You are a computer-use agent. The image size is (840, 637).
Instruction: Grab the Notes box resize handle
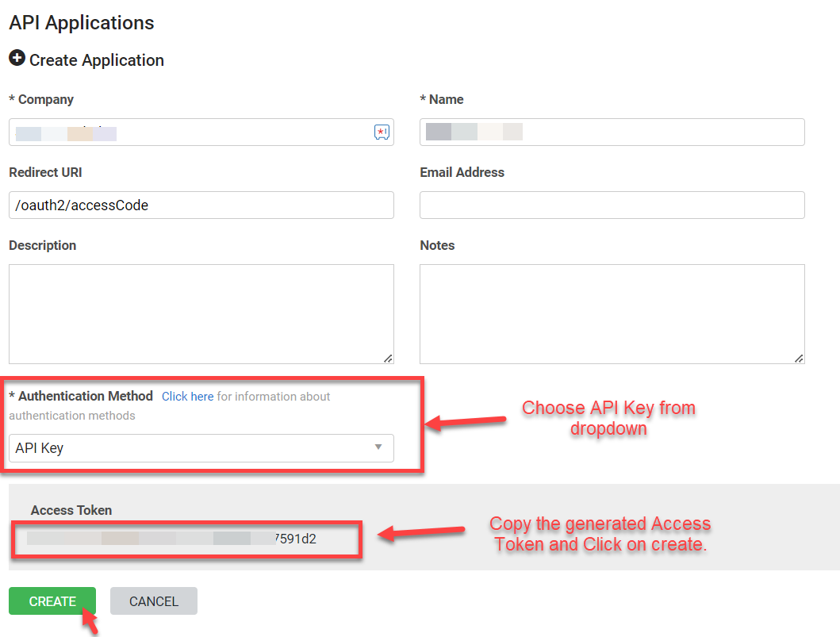(x=799, y=358)
